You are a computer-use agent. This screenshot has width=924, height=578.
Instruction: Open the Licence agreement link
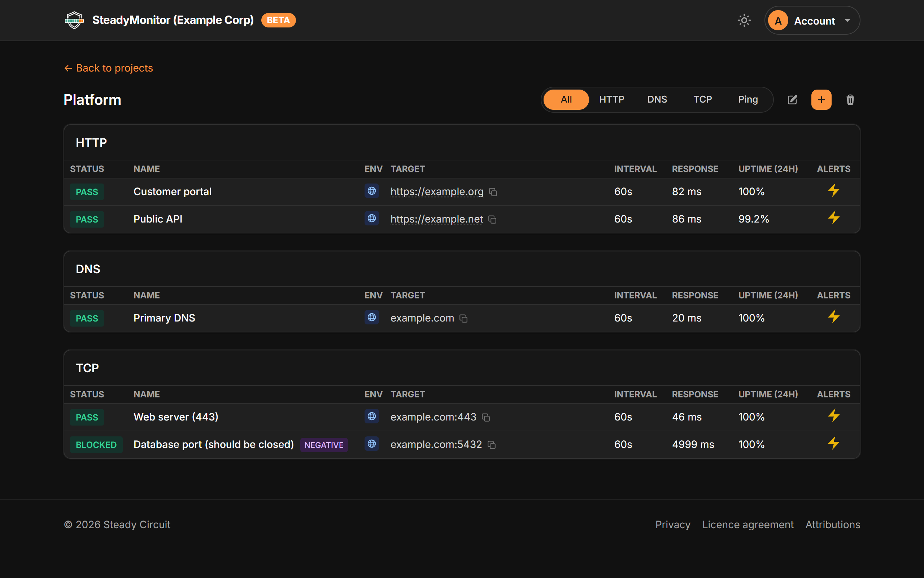click(748, 525)
